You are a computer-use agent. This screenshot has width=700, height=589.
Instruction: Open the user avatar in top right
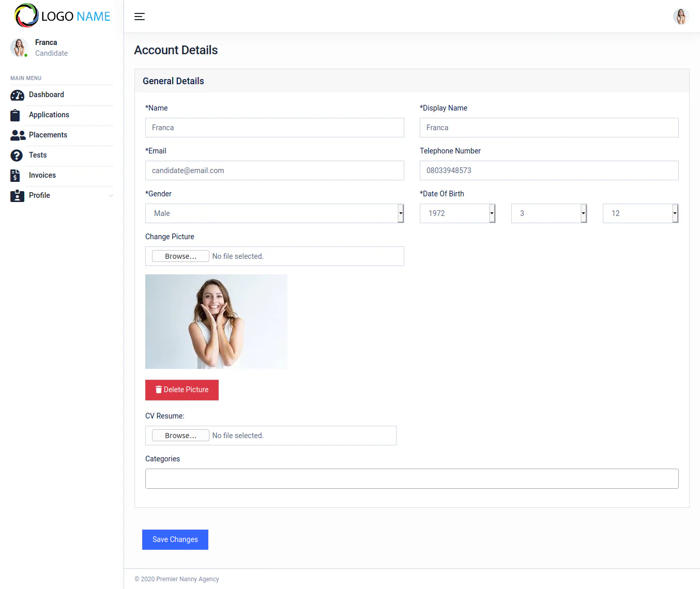680,17
